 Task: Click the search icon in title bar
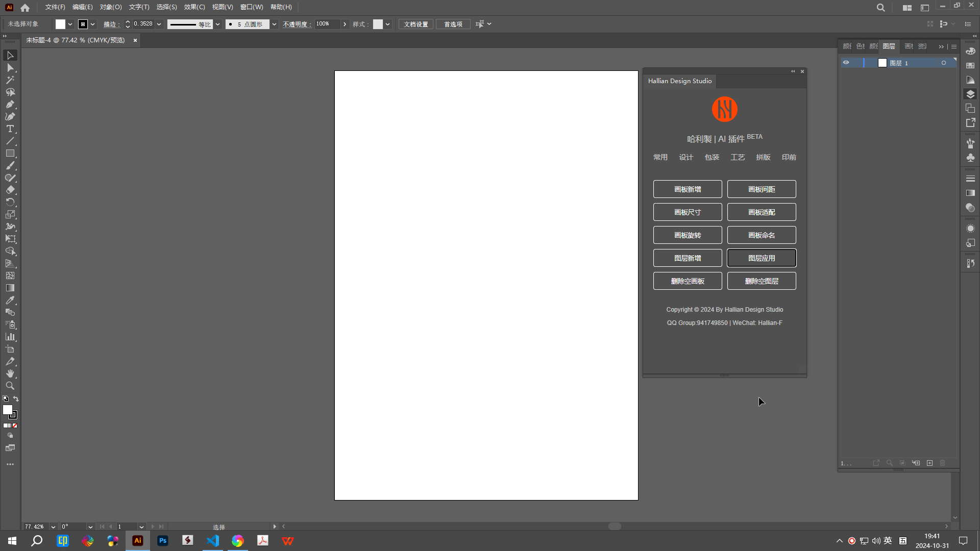(880, 8)
